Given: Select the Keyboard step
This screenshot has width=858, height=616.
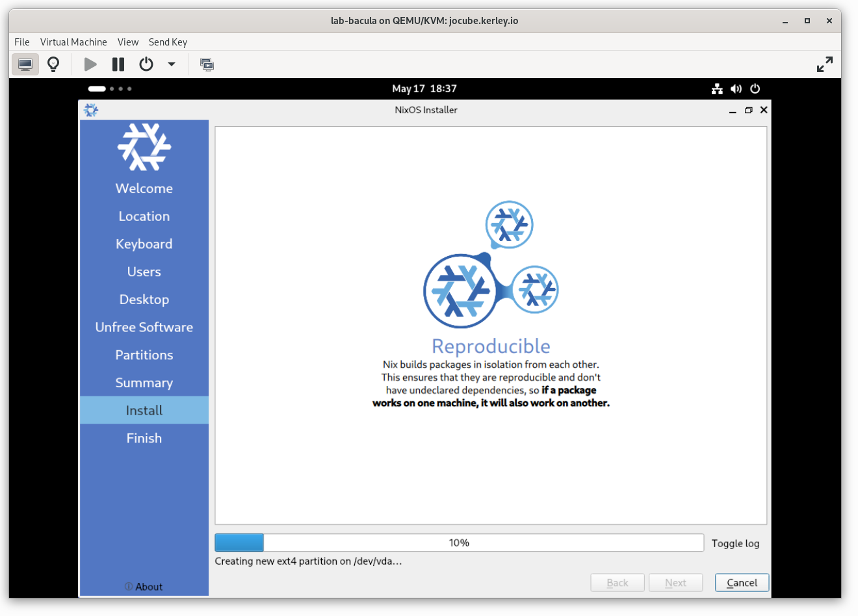Looking at the screenshot, I should coord(144,244).
